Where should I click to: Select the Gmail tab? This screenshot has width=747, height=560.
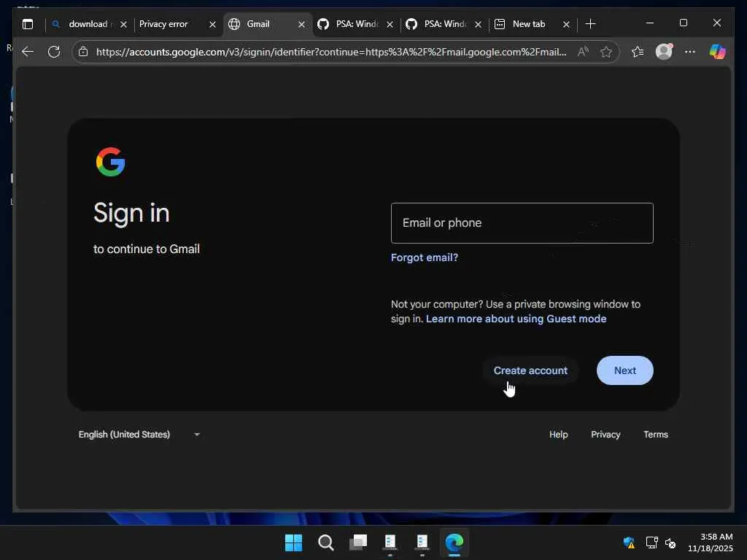[x=258, y=24]
